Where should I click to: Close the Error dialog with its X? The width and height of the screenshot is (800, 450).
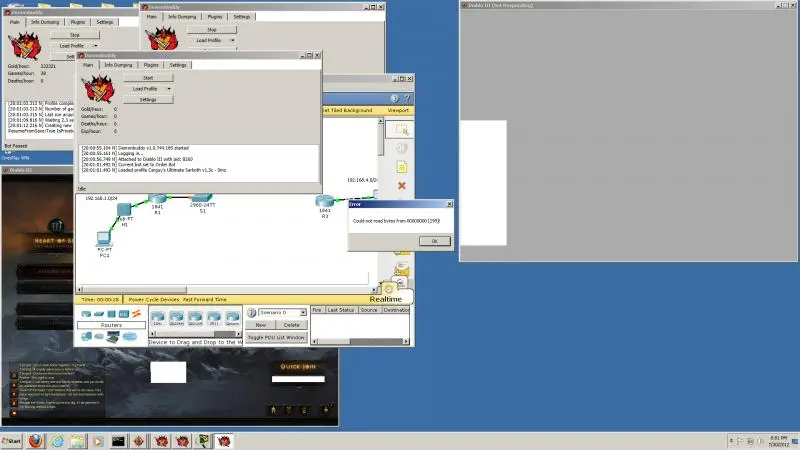click(x=449, y=204)
